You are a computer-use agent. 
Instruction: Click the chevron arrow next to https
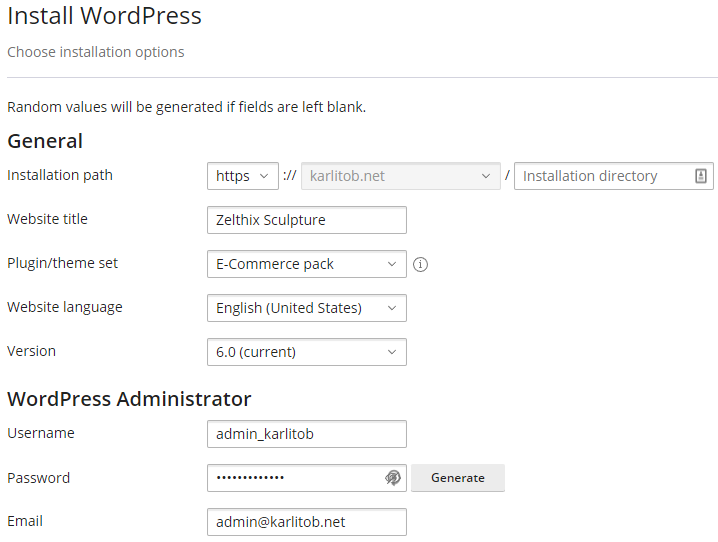point(264,176)
